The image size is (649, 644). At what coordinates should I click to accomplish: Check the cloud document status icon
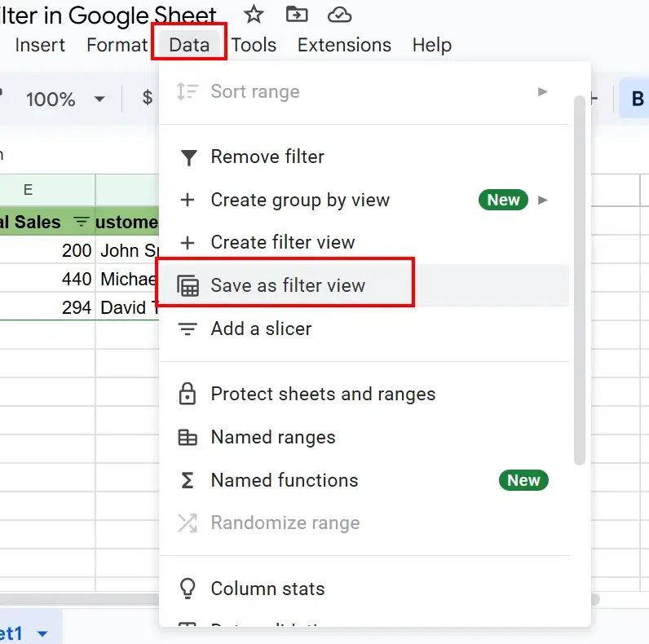pos(338,14)
